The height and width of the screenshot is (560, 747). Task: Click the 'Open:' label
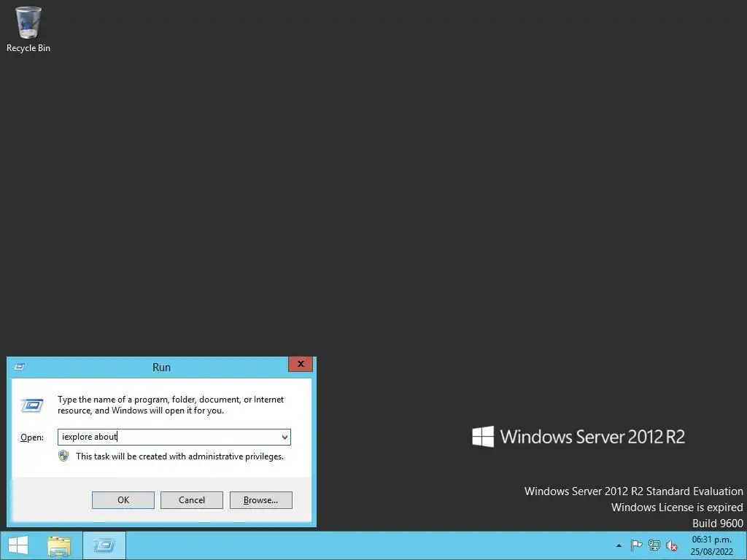pos(32,437)
